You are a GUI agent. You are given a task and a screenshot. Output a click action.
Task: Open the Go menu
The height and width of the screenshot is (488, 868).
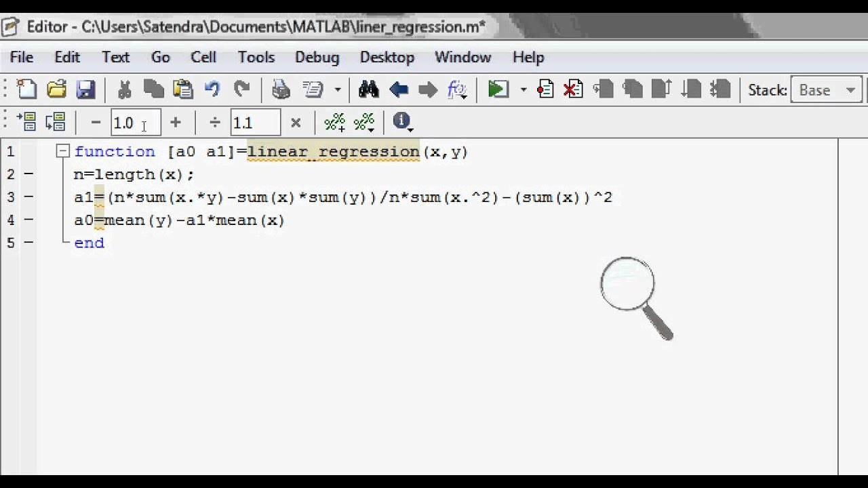click(x=161, y=57)
